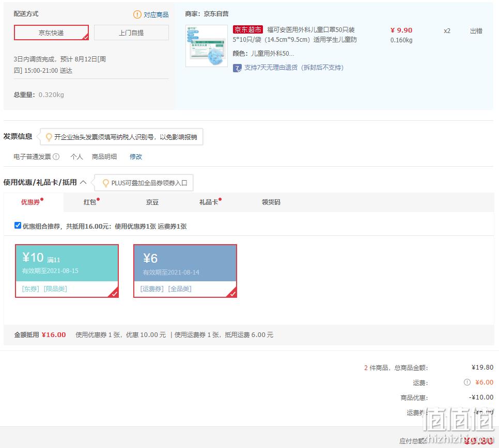Click the 出错 status text
499x448 pixels.
(x=476, y=31)
